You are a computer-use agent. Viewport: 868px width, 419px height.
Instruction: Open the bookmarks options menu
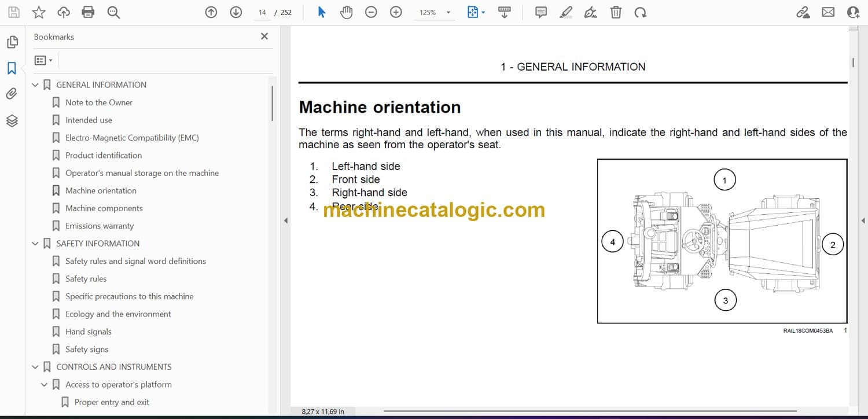(x=43, y=60)
